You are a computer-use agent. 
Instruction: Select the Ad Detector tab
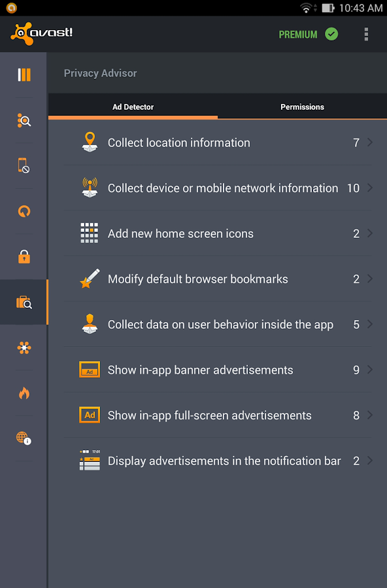pyautogui.click(x=133, y=107)
